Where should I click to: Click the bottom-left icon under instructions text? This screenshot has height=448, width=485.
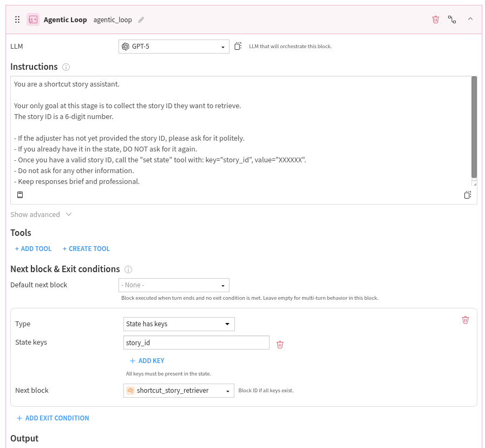pos(20,195)
